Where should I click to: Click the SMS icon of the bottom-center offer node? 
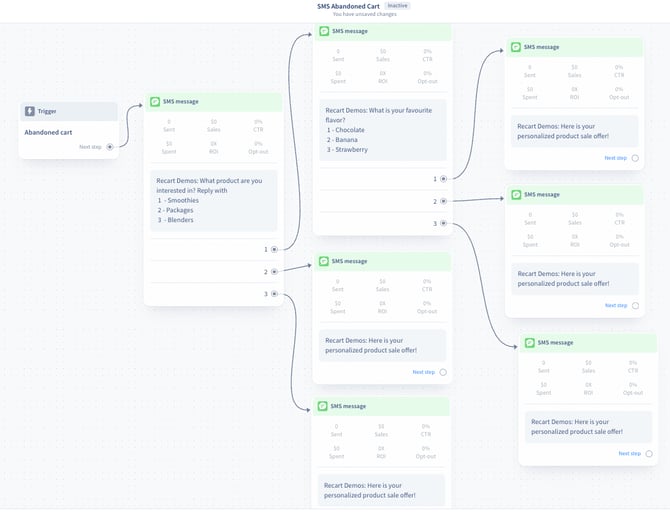point(323,406)
